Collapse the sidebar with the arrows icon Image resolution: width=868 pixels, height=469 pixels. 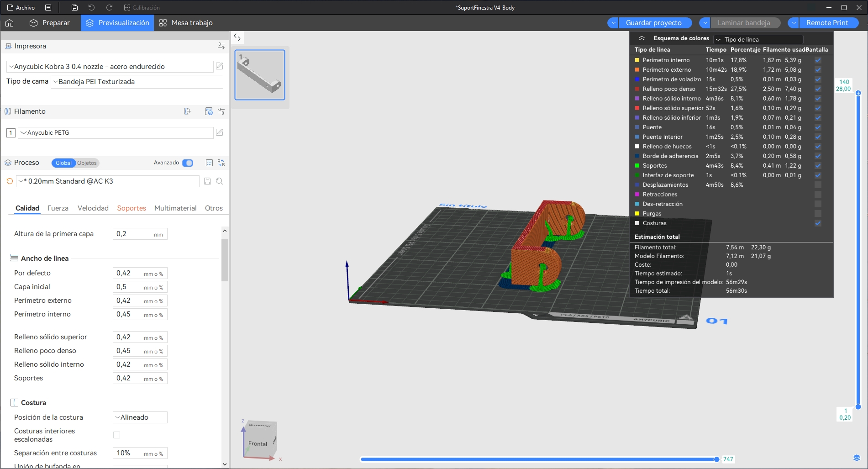237,37
